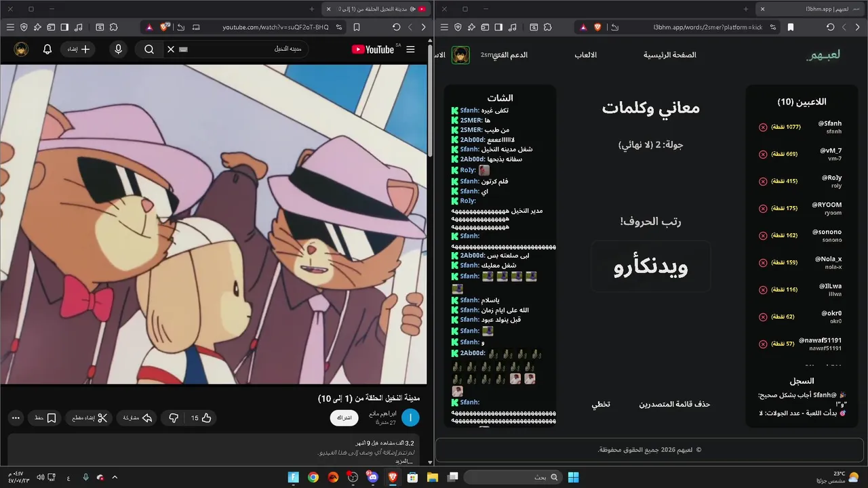The width and height of the screenshot is (868, 488).
Task: Submit search with YouTube magnifier button
Action: (149, 49)
